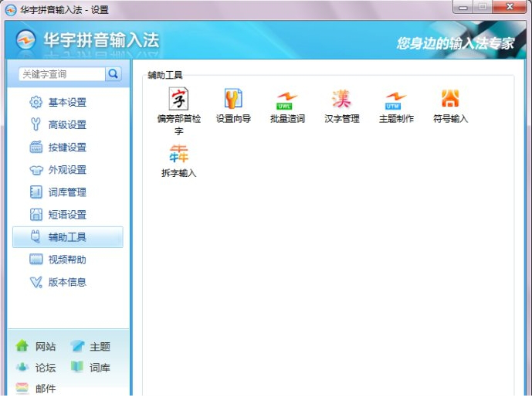Click the 符号输入 label text

[450, 119]
